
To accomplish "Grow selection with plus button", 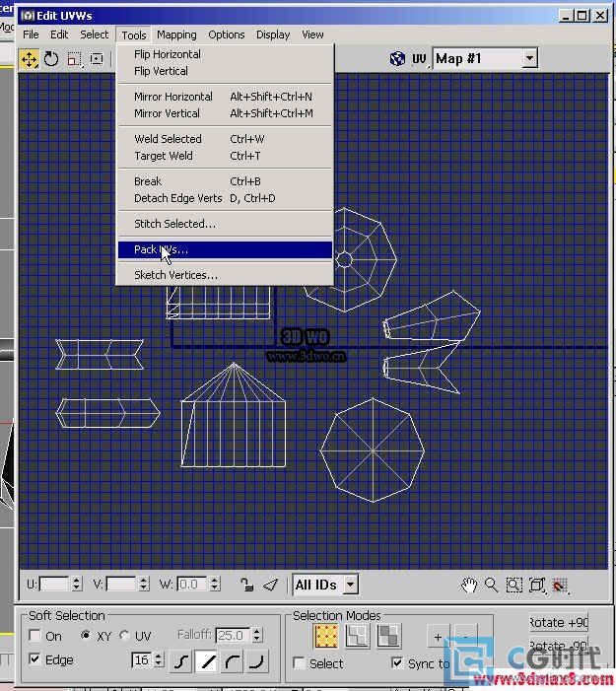I will (438, 637).
